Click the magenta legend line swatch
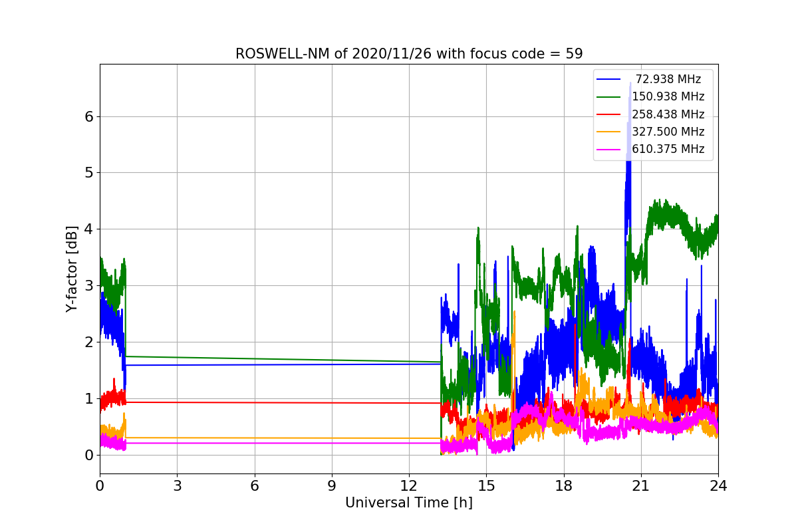 pos(609,149)
